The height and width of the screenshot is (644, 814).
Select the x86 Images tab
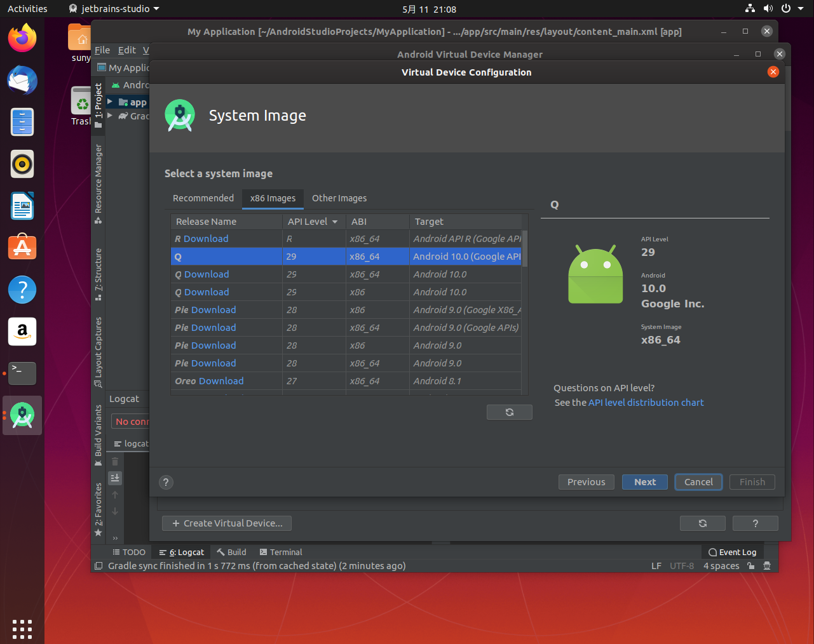click(x=273, y=198)
